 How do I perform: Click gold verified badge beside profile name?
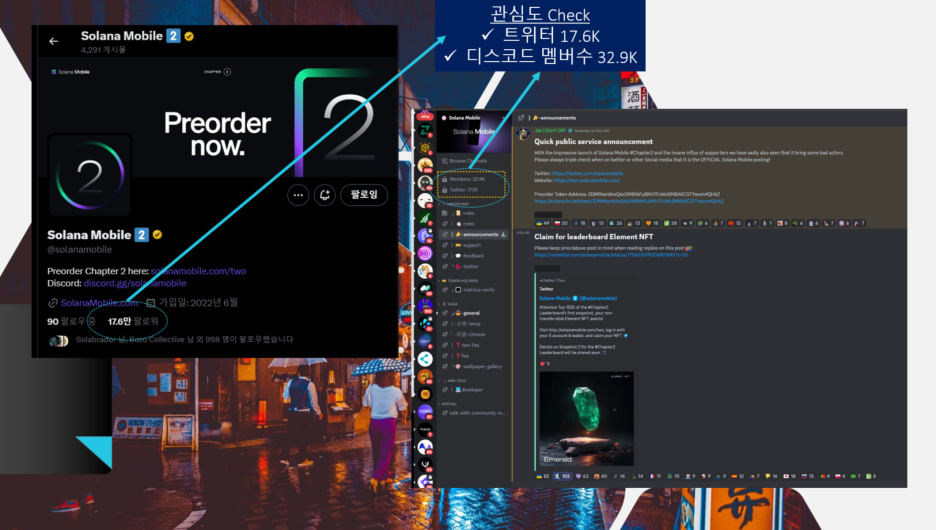158,235
